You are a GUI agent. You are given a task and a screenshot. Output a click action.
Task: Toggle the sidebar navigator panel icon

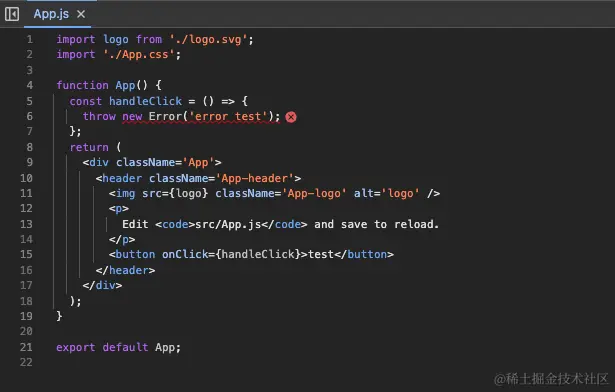12,14
